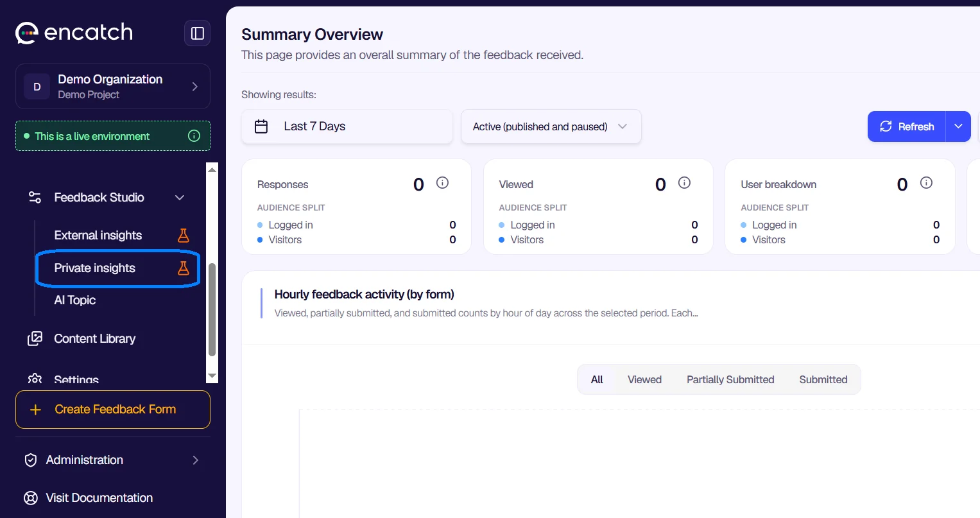
Task: Select the Viewed activity tab
Action: pyautogui.click(x=644, y=379)
